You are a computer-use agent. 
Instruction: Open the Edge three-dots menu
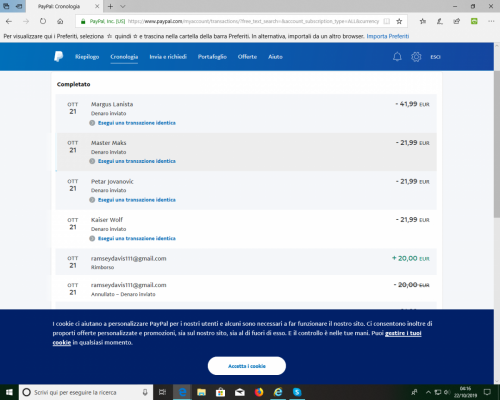(x=491, y=21)
